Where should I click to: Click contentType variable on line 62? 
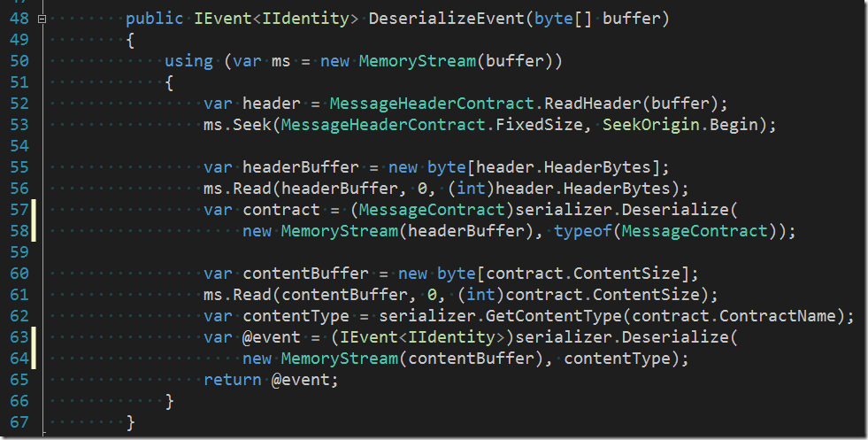296,316
